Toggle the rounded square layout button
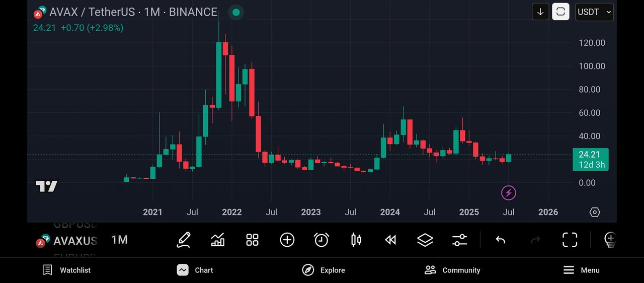 [560, 12]
